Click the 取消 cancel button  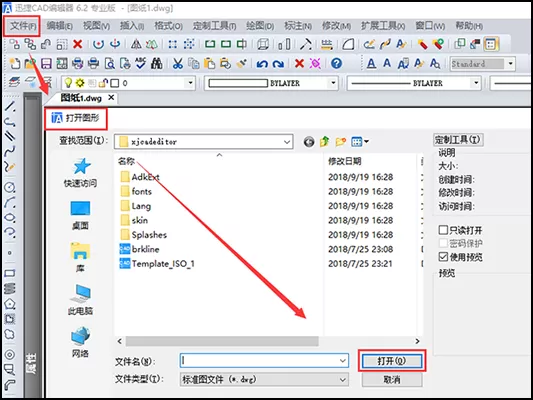click(x=392, y=379)
